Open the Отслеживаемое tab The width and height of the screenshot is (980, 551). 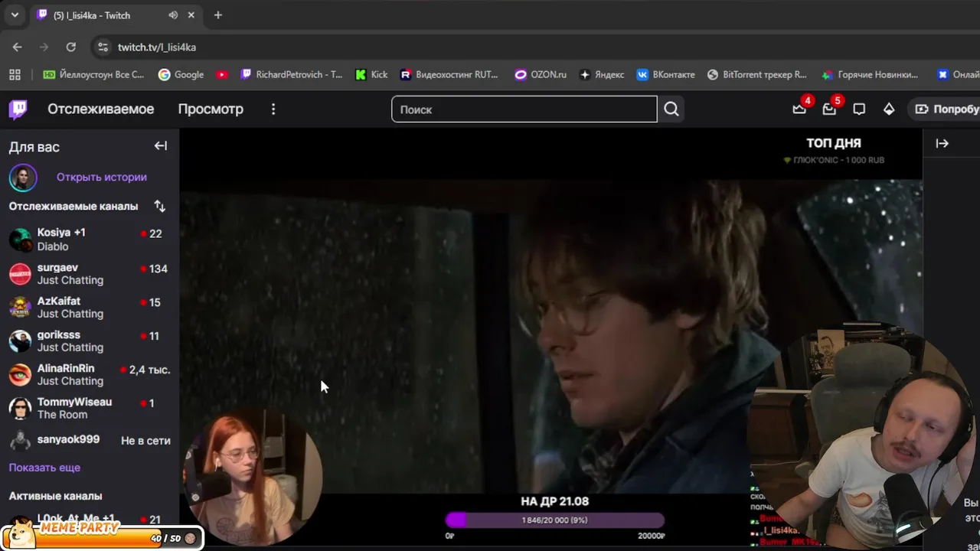(101, 109)
